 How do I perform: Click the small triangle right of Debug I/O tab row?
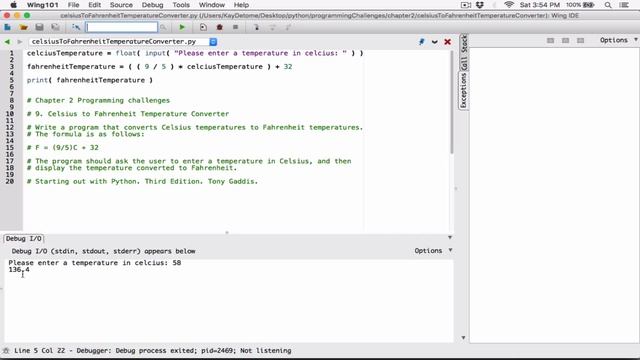(450, 237)
